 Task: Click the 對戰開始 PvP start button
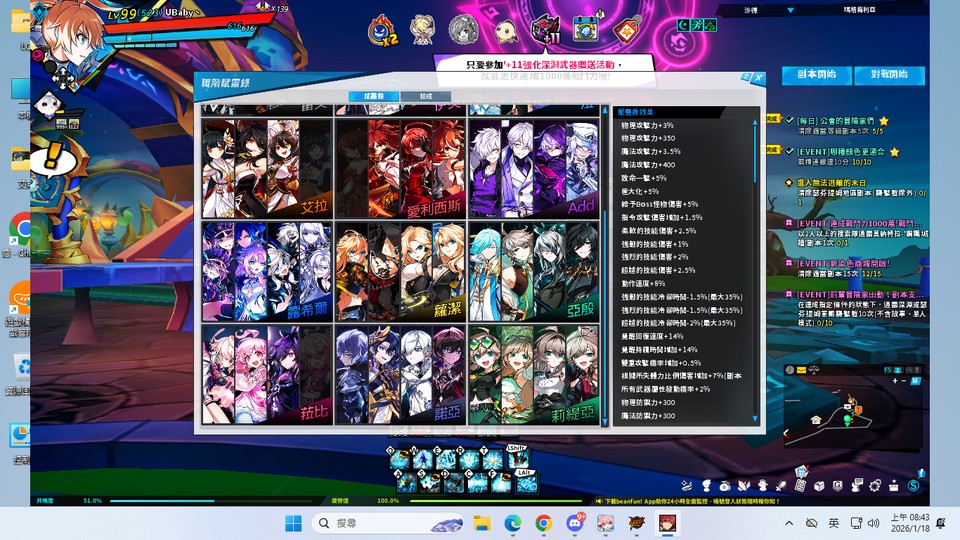click(889, 75)
